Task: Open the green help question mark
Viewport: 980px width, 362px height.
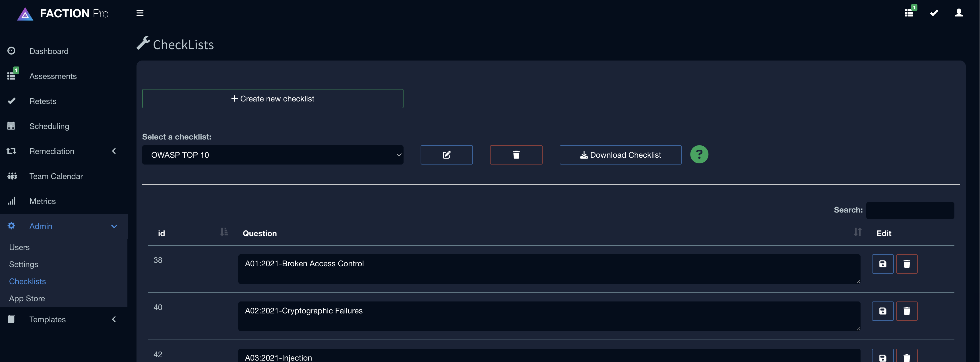Action: (x=699, y=154)
